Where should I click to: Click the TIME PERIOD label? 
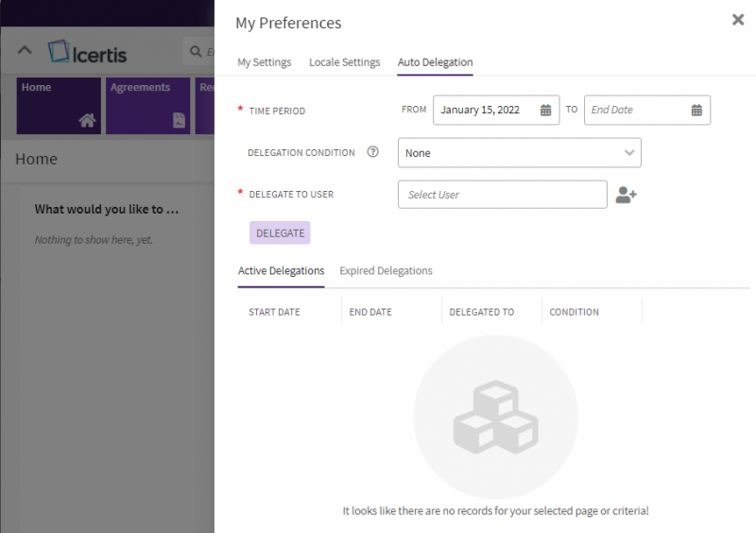click(277, 111)
